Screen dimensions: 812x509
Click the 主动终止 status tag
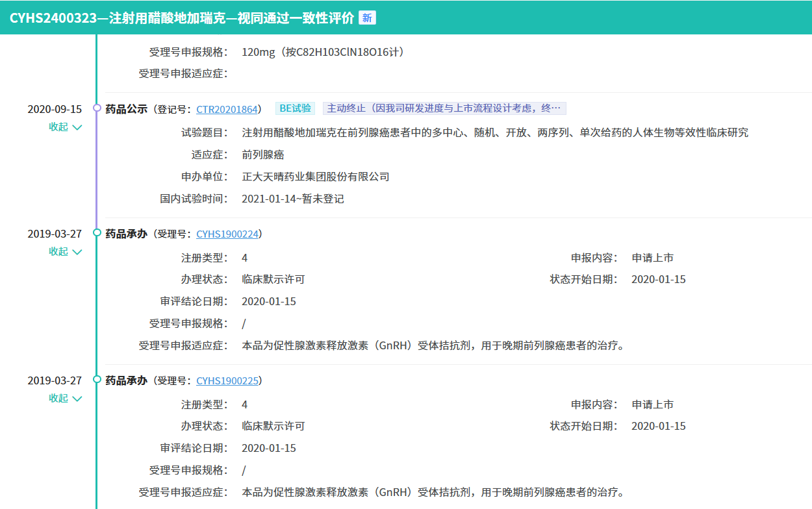coord(444,108)
